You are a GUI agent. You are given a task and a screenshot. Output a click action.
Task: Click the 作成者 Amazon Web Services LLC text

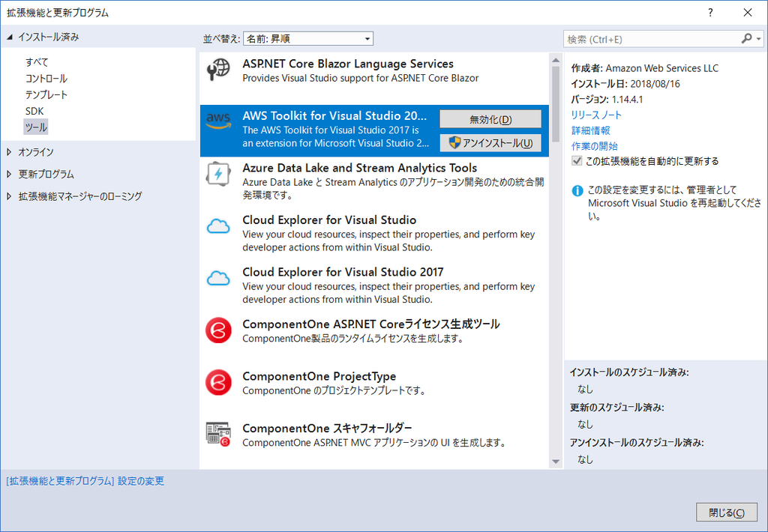point(644,68)
